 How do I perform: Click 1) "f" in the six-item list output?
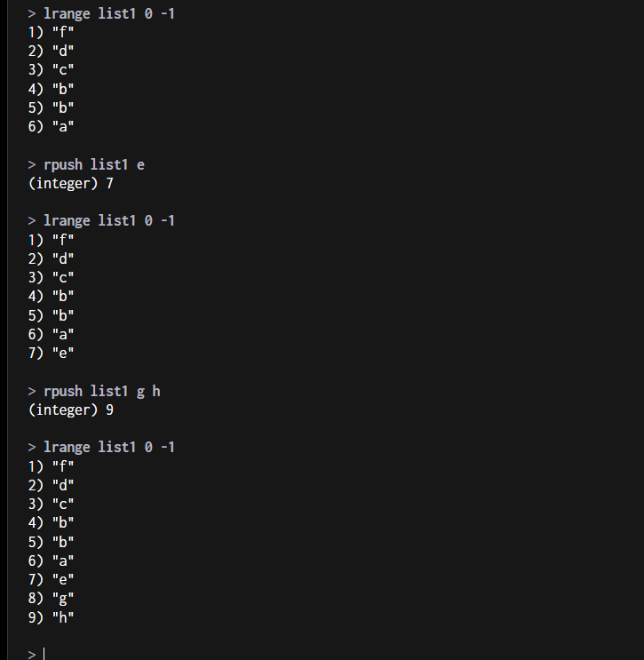coord(51,33)
